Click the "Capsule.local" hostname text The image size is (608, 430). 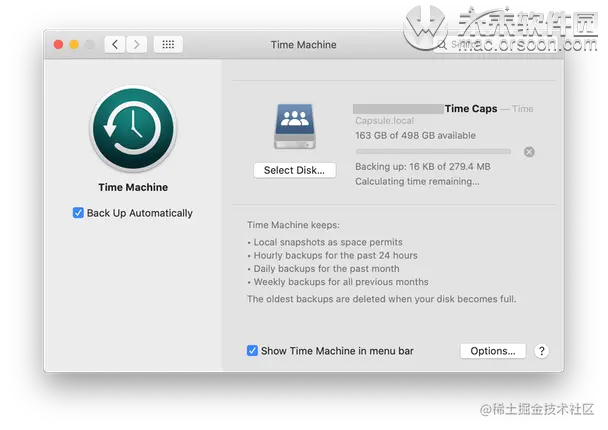[x=385, y=121]
